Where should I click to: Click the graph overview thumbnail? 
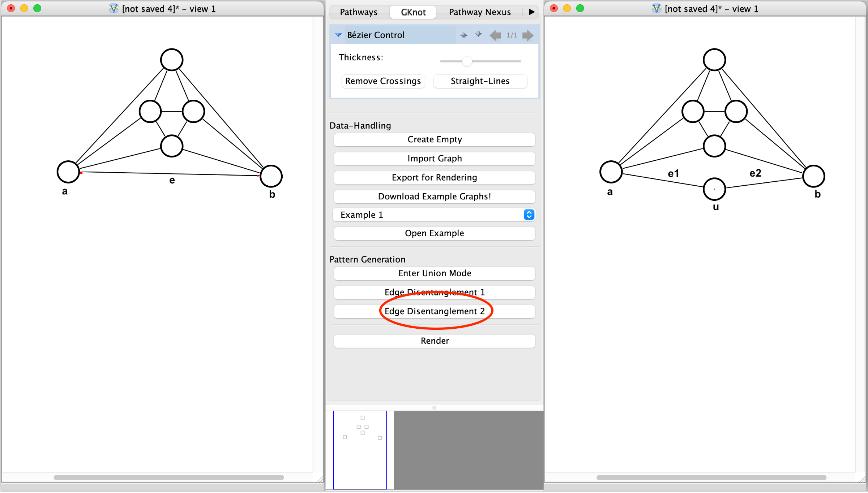pos(360,449)
